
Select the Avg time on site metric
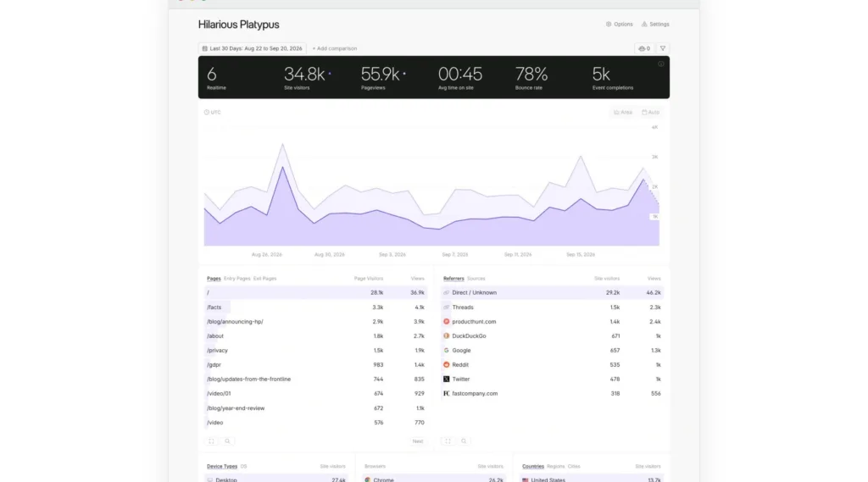click(x=460, y=77)
